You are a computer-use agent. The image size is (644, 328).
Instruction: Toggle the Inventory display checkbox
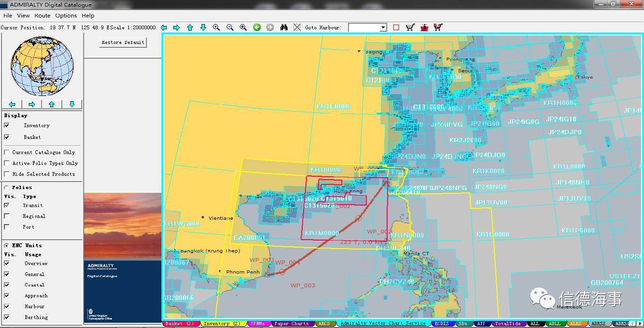pyautogui.click(x=7, y=125)
